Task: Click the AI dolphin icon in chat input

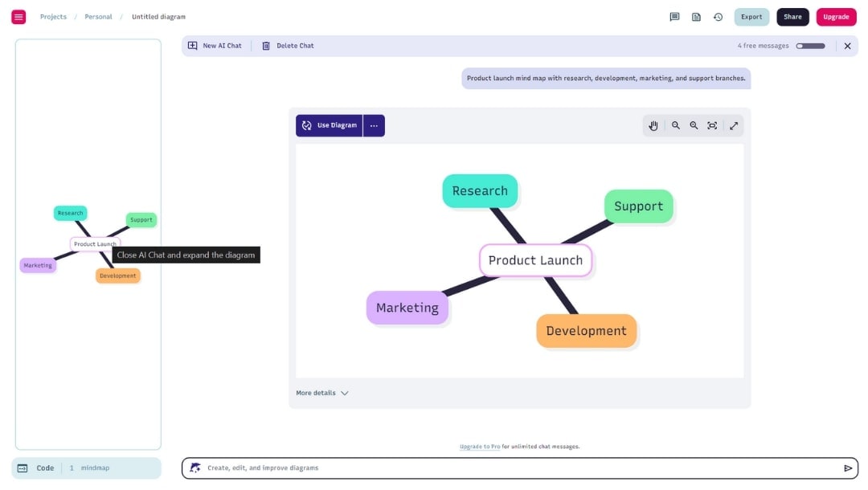Action: (x=194, y=468)
